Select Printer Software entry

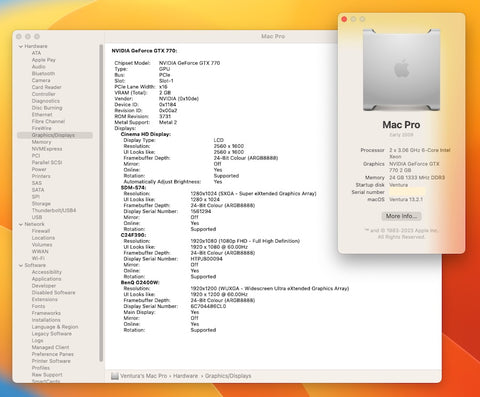(x=51, y=361)
